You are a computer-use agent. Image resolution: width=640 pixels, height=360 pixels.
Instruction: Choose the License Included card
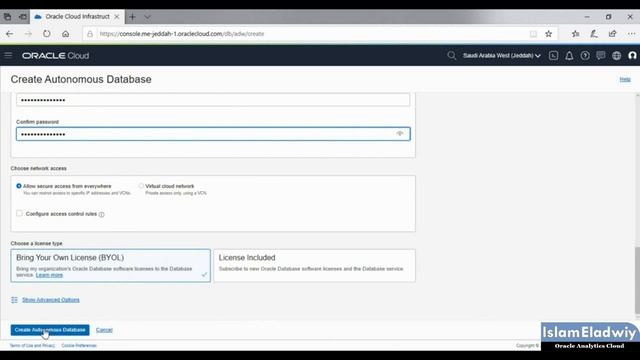coord(314,266)
